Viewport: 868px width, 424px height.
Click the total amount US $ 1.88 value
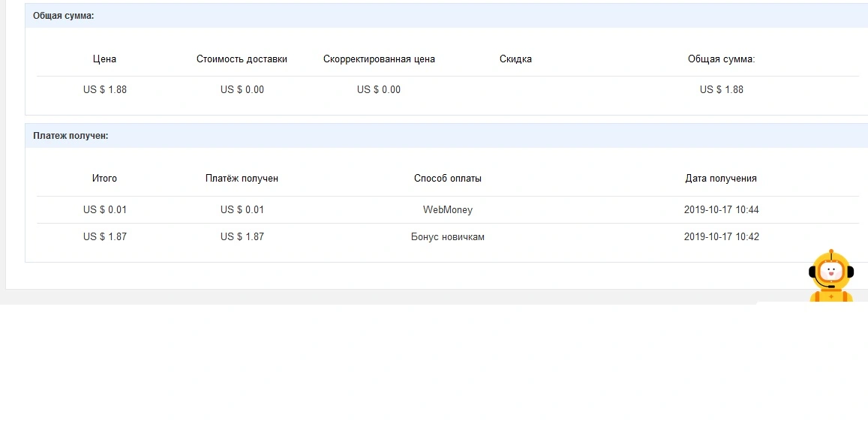(721, 89)
